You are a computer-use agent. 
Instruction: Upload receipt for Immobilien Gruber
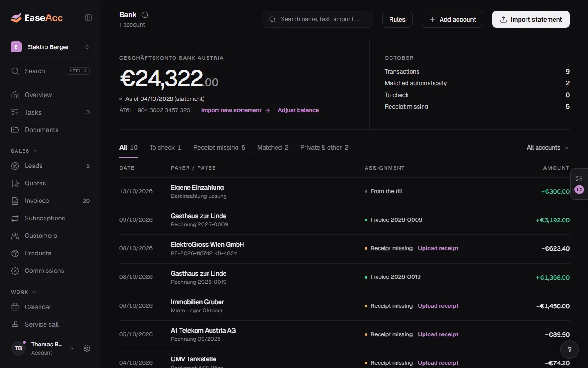(438, 306)
